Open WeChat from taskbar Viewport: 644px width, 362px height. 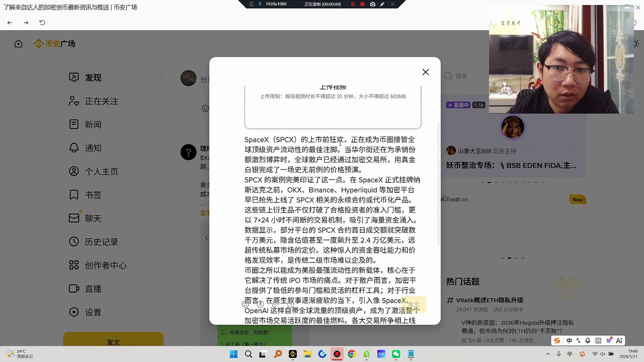click(396, 354)
